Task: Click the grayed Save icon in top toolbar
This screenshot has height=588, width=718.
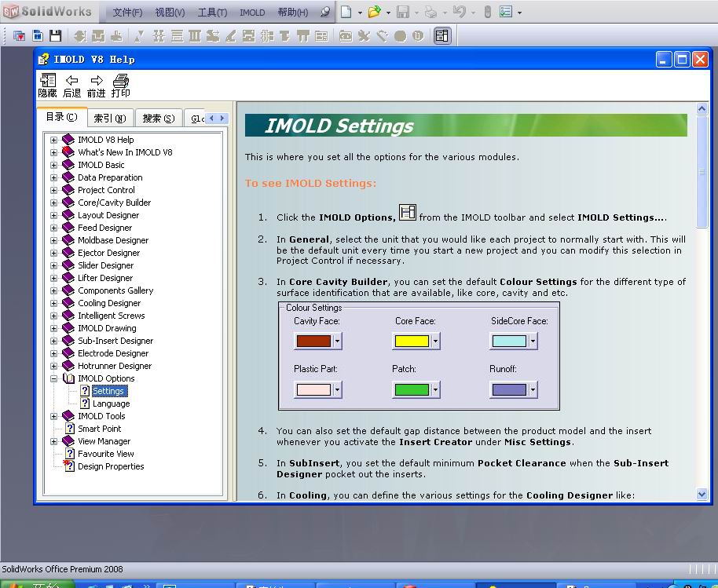Action: [402, 12]
